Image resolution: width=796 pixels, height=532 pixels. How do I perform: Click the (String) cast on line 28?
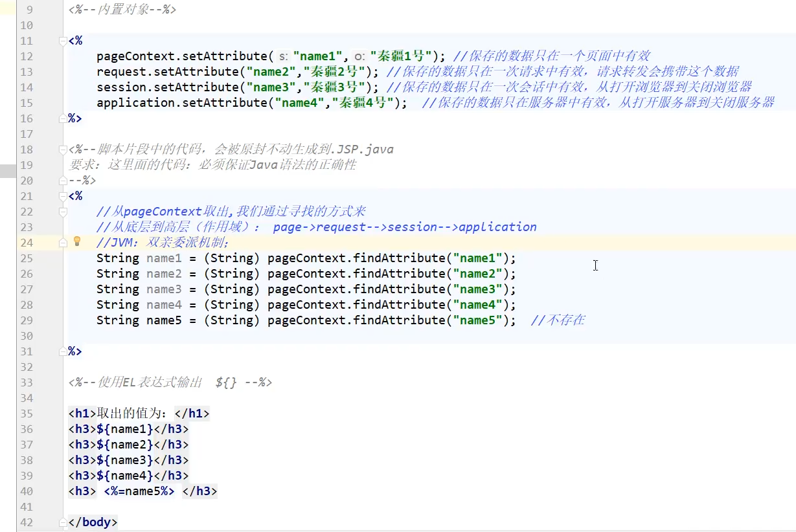(x=231, y=305)
